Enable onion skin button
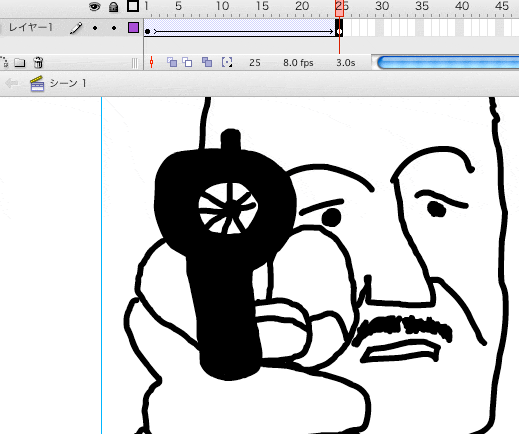 pyautogui.click(x=172, y=62)
